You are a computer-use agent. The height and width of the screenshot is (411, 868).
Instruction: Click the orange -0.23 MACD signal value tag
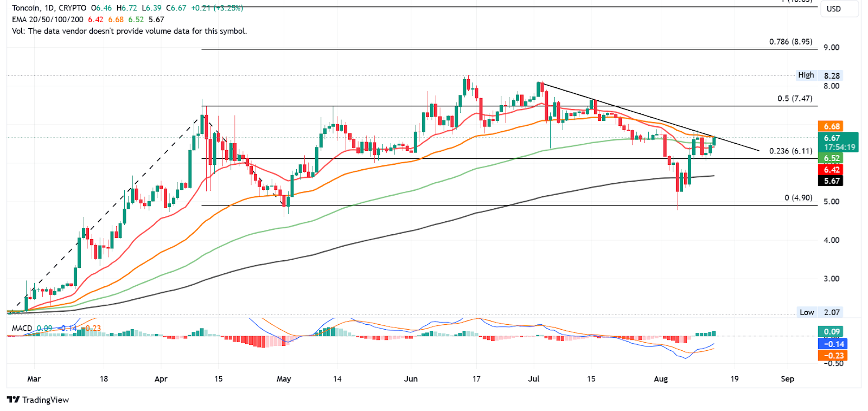(833, 356)
